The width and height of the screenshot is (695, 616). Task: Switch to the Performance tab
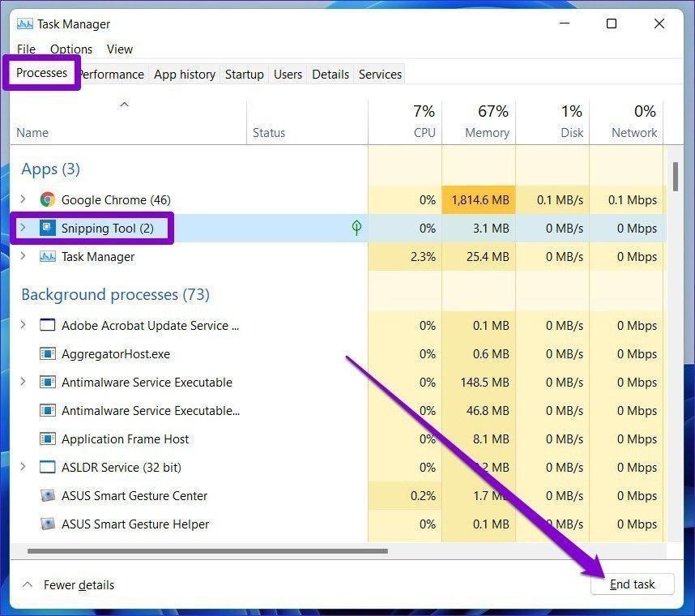tap(110, 74)
